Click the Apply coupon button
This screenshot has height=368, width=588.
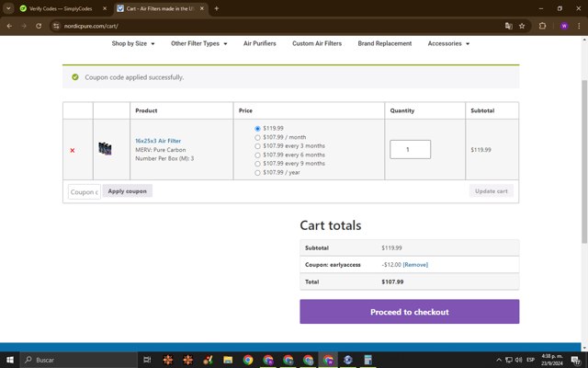pyautogui.click(x=127, y=191)
